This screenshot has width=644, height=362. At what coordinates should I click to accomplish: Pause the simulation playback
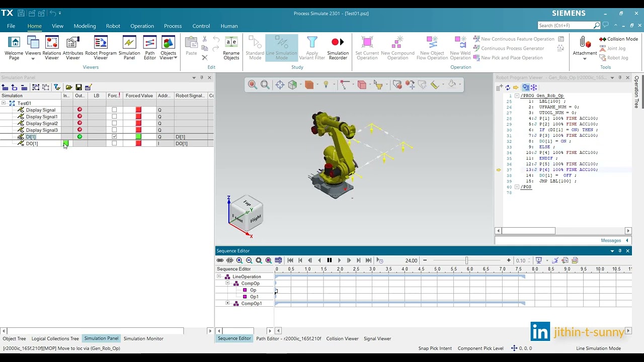click(330, 260)
